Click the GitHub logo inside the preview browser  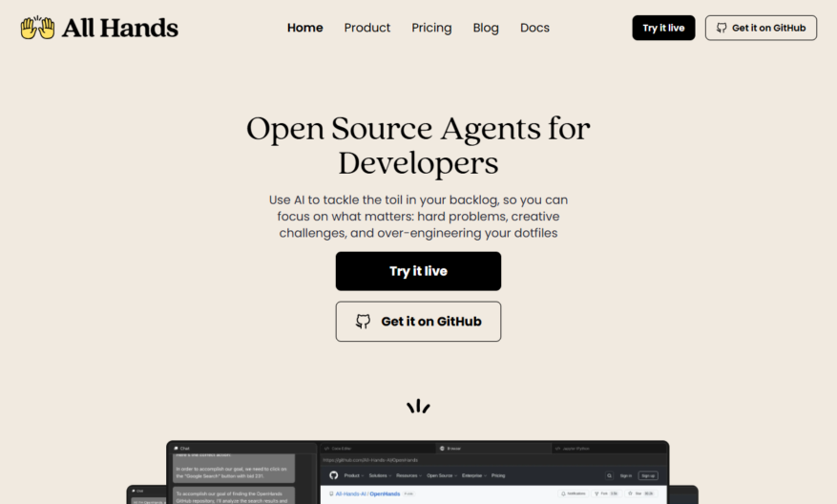(x=334, y=475)
